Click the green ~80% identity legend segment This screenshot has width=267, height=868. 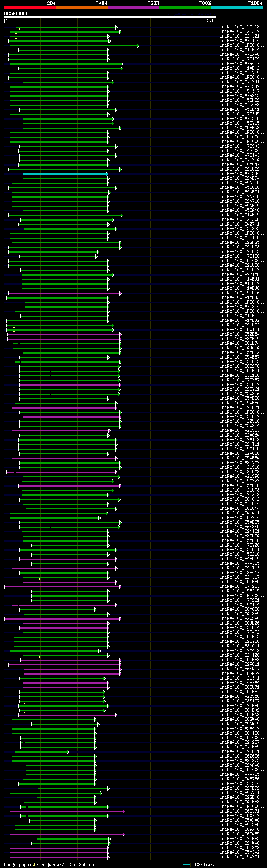click(x=185, y=8)
